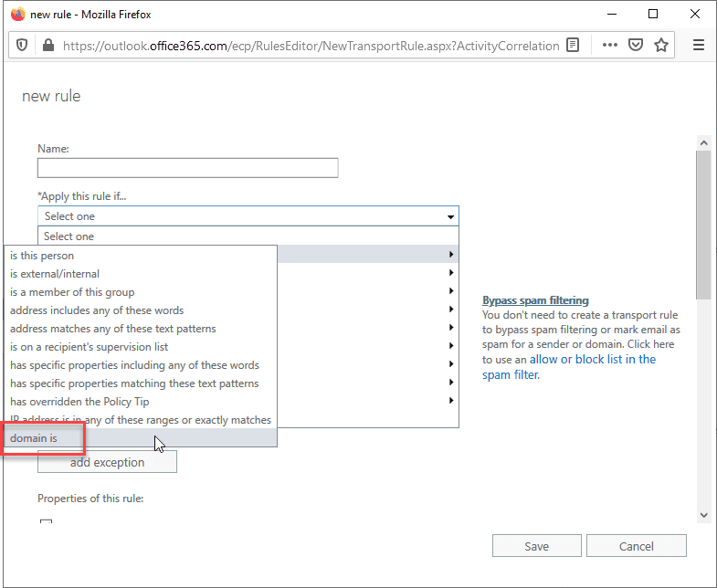717x588 pixels.
Task: Click the Save button
Action: point(536,546)
